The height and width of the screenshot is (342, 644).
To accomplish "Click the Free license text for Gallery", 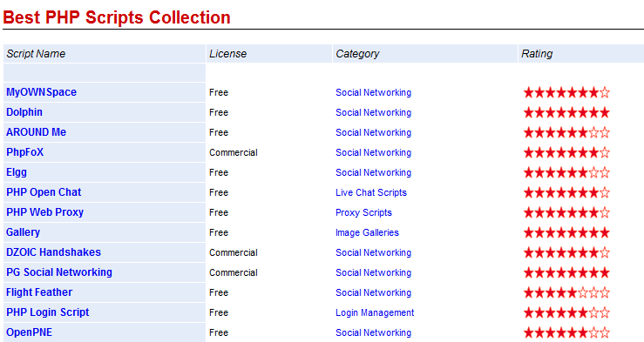I will (219, 232).
